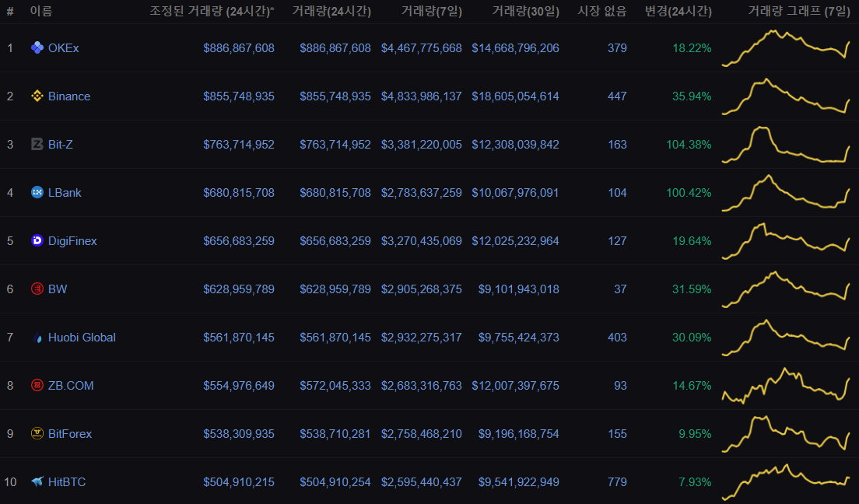Click BitForex 24h volume $538,710,281
The height and width of the screenshot is (504, 859).
(335, 434)
